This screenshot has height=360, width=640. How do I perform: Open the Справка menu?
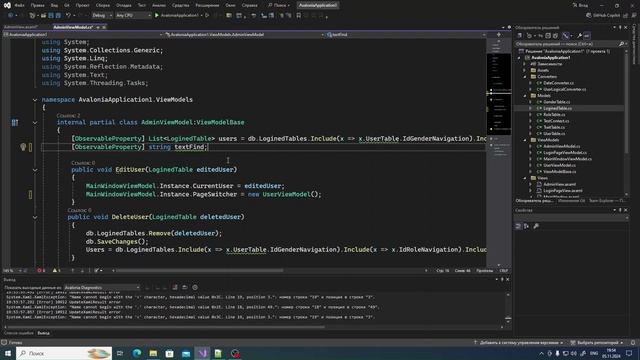(249, 5)
